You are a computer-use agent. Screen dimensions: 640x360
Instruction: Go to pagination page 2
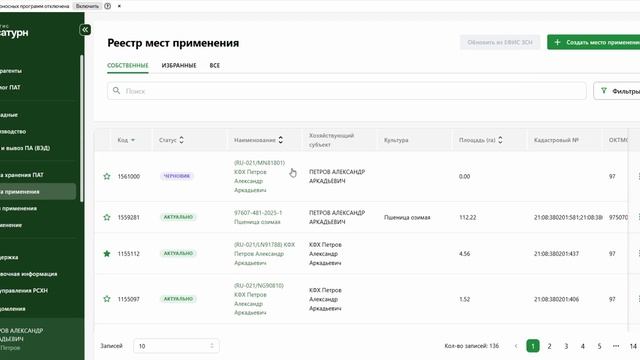tap(549, 346)
